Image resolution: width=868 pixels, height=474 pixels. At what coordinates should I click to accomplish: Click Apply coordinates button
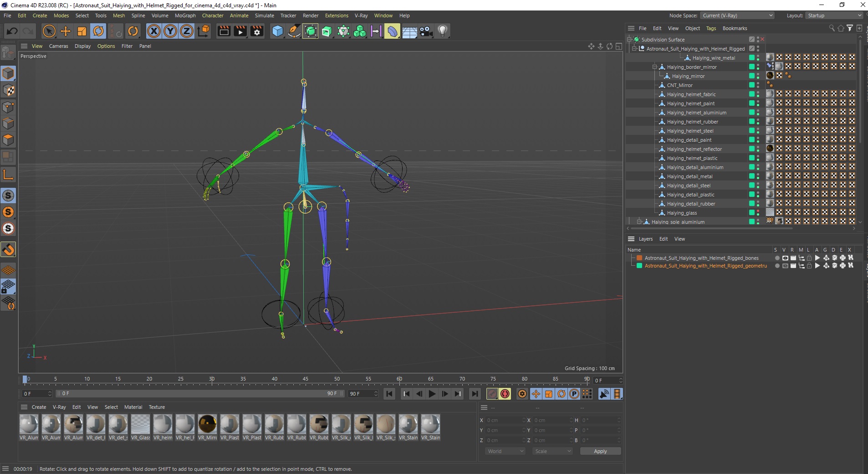click(x=600, y=451)
